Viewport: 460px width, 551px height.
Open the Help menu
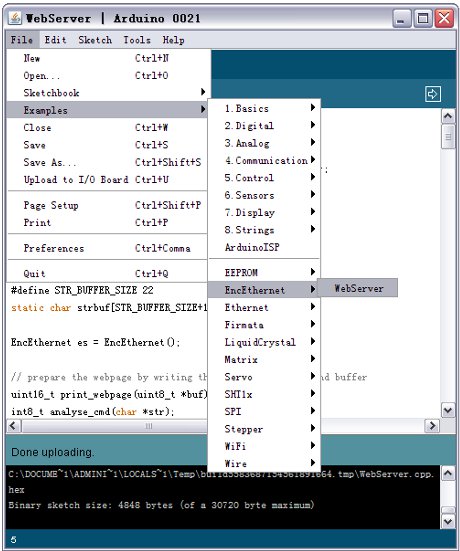173,40
